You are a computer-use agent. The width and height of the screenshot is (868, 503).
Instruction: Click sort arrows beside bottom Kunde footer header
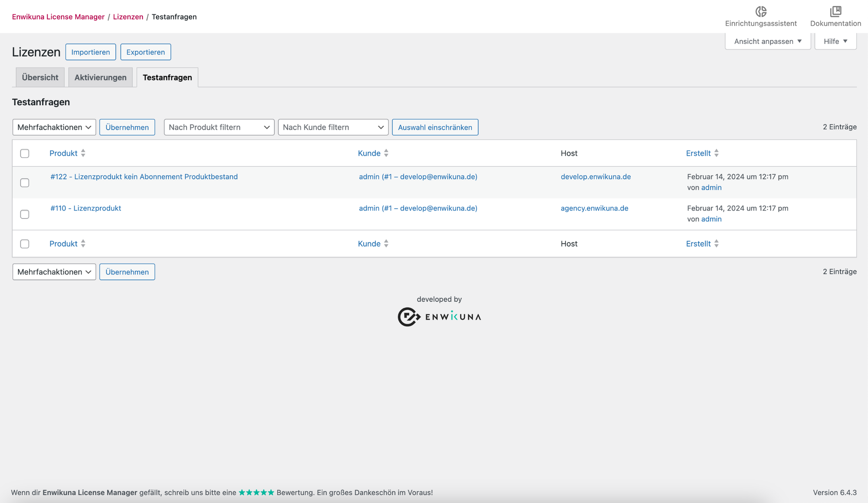[386, 244]
